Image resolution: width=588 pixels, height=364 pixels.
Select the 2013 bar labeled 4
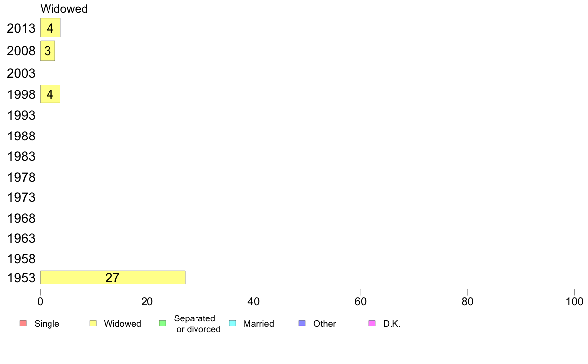(x=50, y=28)
